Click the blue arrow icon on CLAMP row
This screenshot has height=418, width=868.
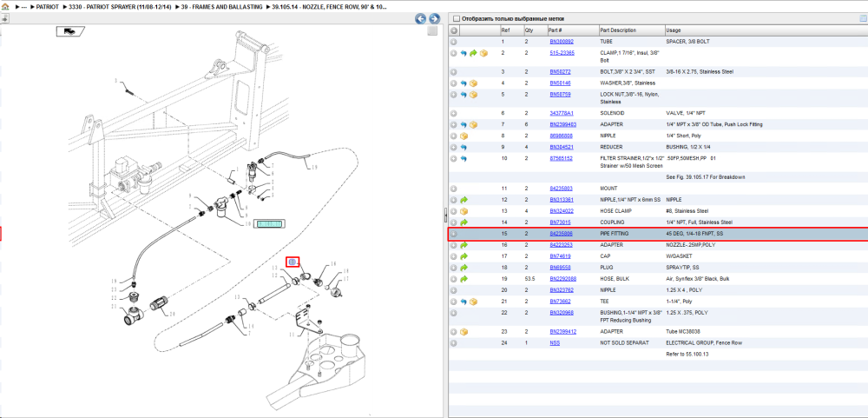click(464, 53)
